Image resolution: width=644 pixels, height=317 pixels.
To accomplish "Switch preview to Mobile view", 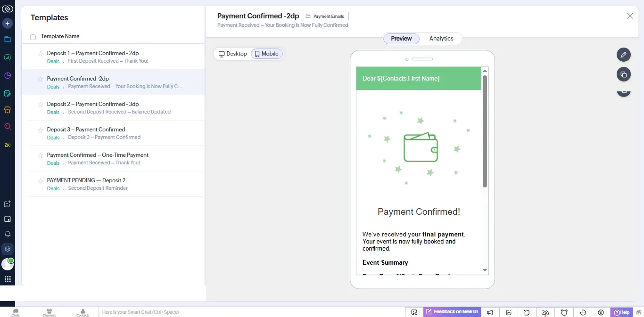I will tap(266, 54).
